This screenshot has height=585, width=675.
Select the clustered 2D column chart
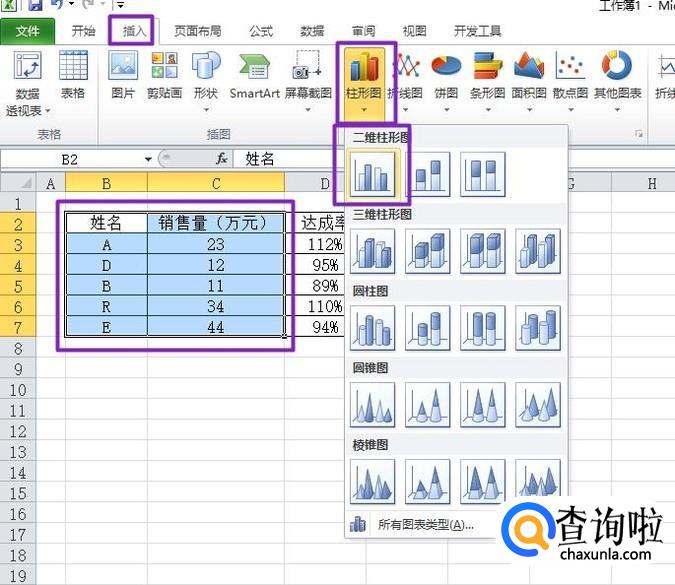[372, 173]
